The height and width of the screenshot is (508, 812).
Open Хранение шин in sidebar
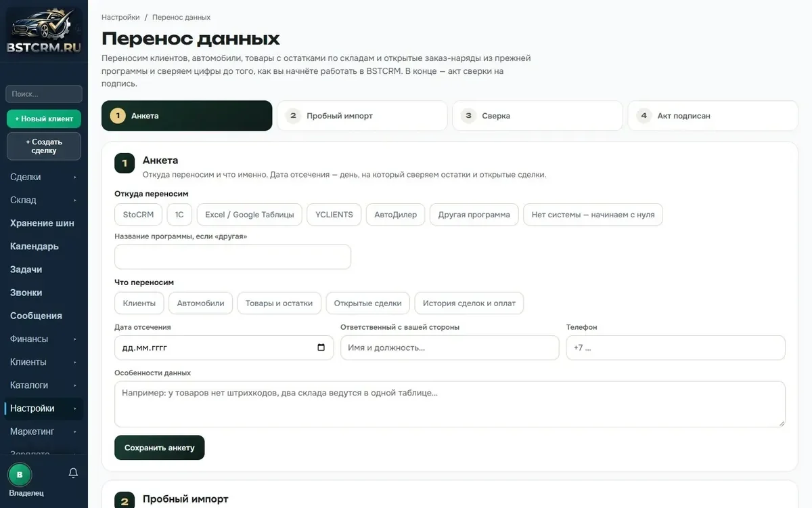[43, 223]
